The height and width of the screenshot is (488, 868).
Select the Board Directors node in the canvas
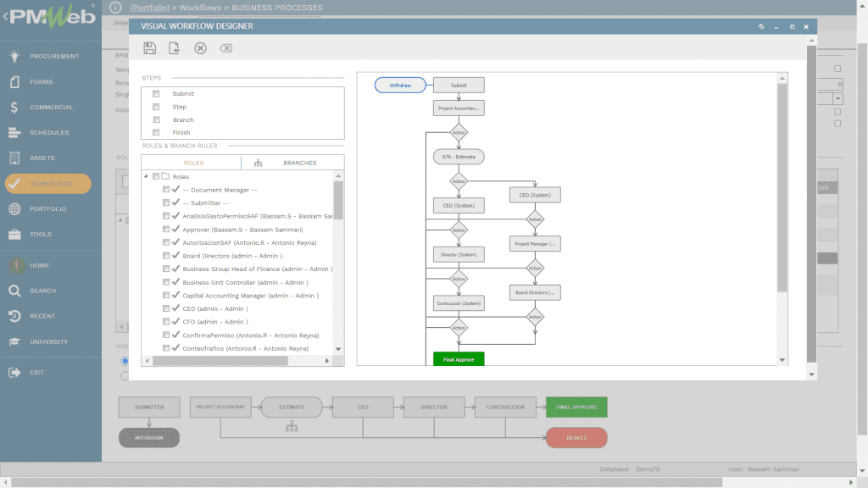tap(535, 292)
